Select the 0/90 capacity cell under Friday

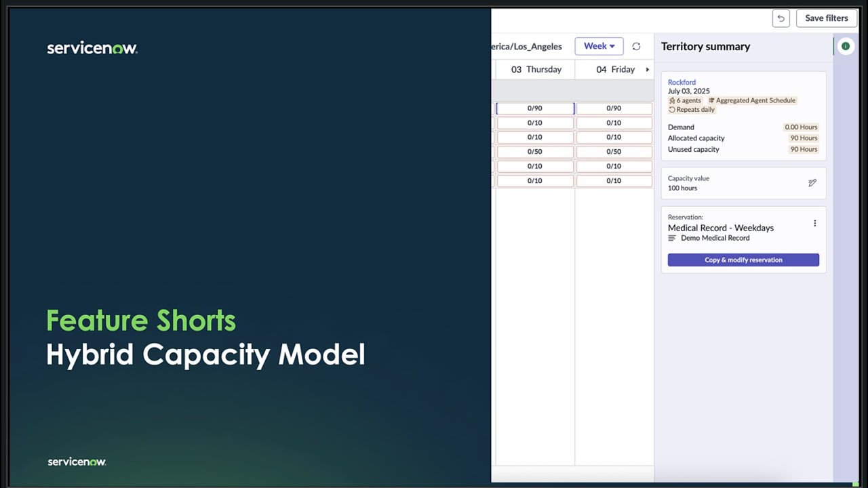pyautogui.click(x=614, y=108)
